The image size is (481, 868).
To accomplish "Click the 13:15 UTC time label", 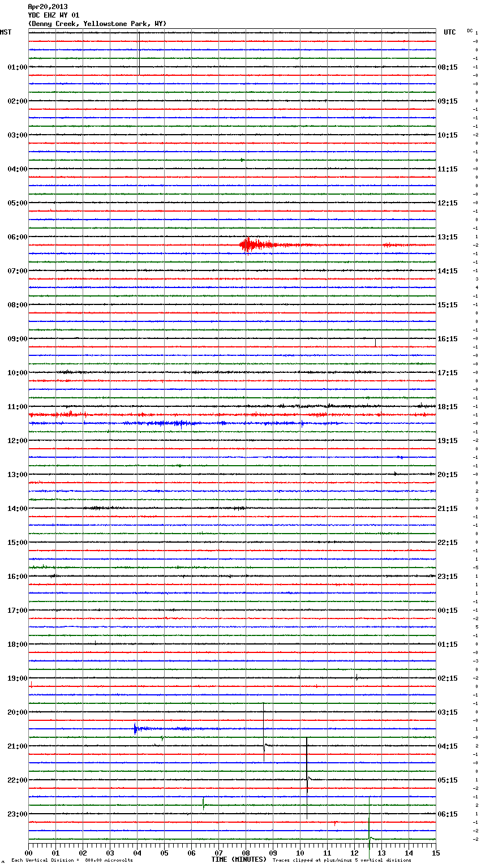I will [x=448, y=237].
